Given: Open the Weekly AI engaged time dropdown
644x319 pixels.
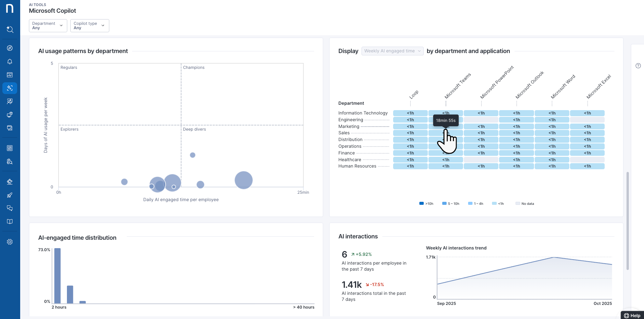Looking at the screenshot, I should 392,51.
